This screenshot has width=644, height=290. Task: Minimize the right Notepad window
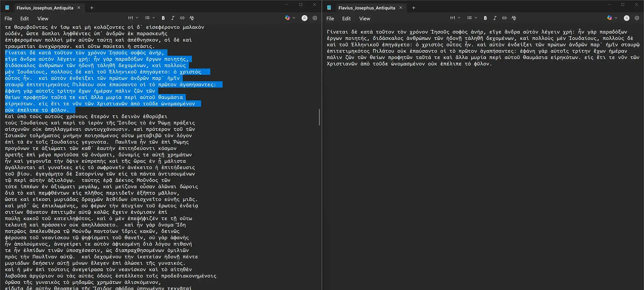point(609,4)
